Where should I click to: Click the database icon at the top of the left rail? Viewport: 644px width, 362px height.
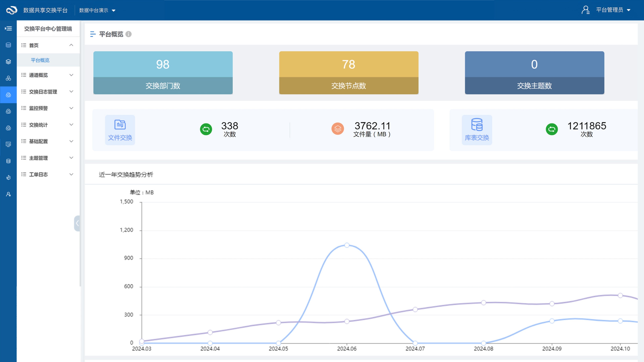pos(8,45)
